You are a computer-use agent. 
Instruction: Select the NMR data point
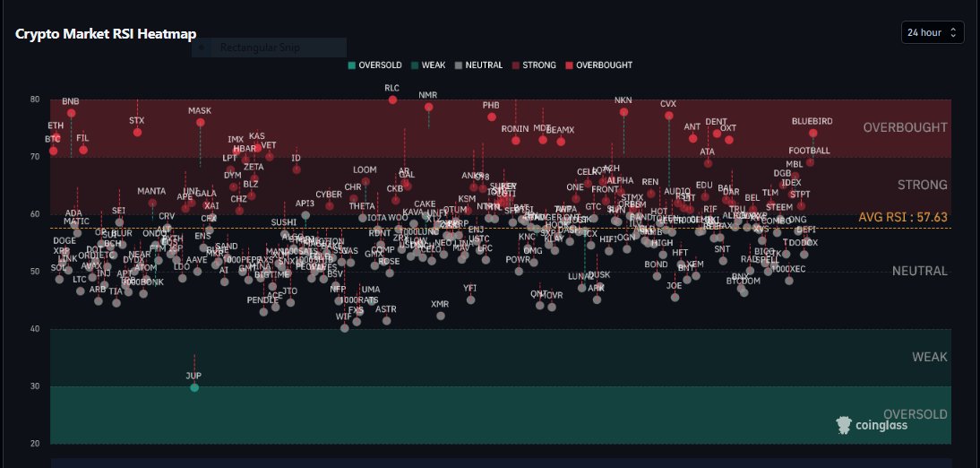[x=429, y=107]
